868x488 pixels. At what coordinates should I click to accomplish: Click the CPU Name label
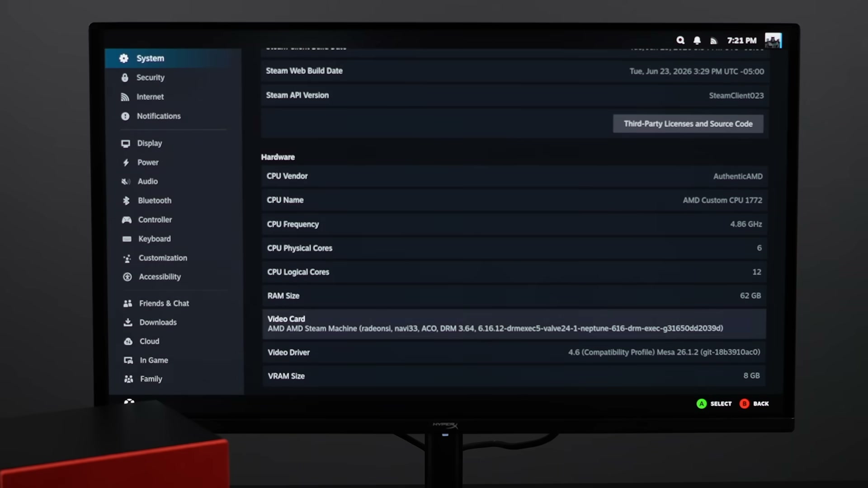pos(285,200)
